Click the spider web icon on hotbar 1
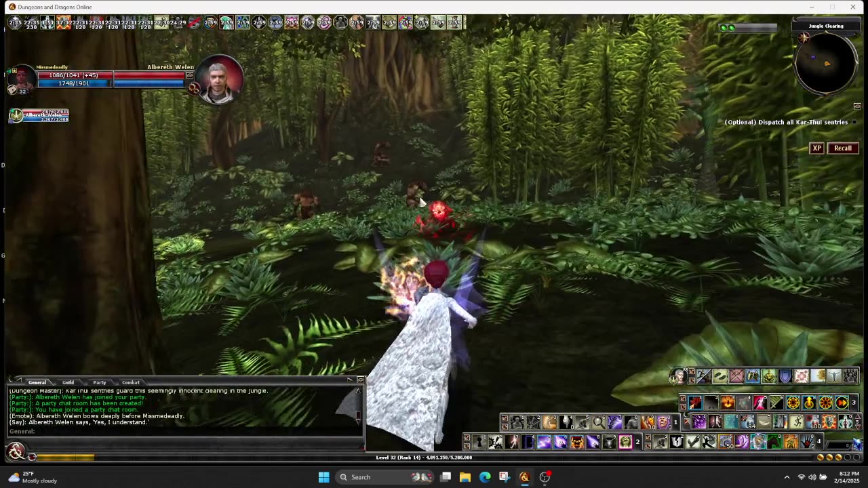 click(534, 422)
